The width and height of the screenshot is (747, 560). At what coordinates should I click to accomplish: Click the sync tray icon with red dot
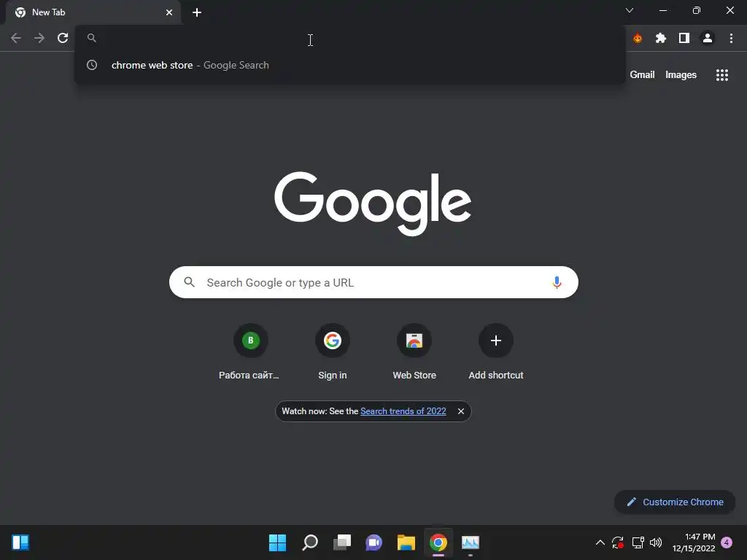[618, 542]
